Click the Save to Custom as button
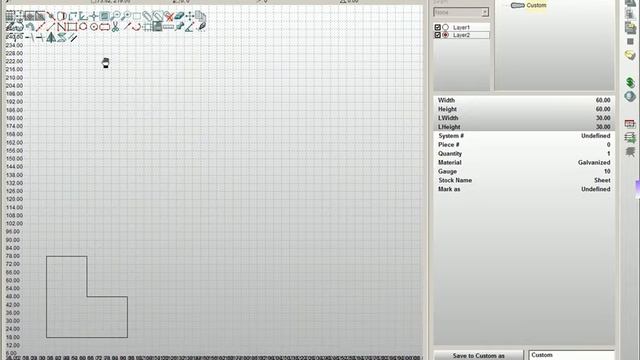 point(478,356)
